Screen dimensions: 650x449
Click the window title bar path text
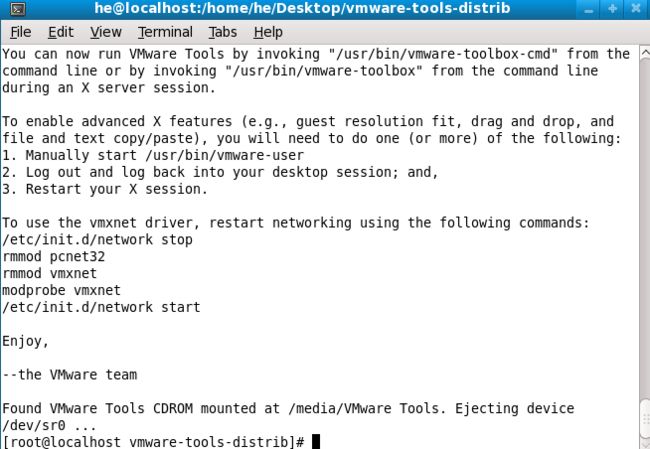pos(302,8)
